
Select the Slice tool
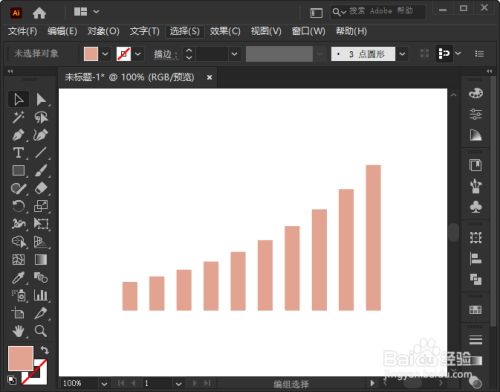pos(41,313)
